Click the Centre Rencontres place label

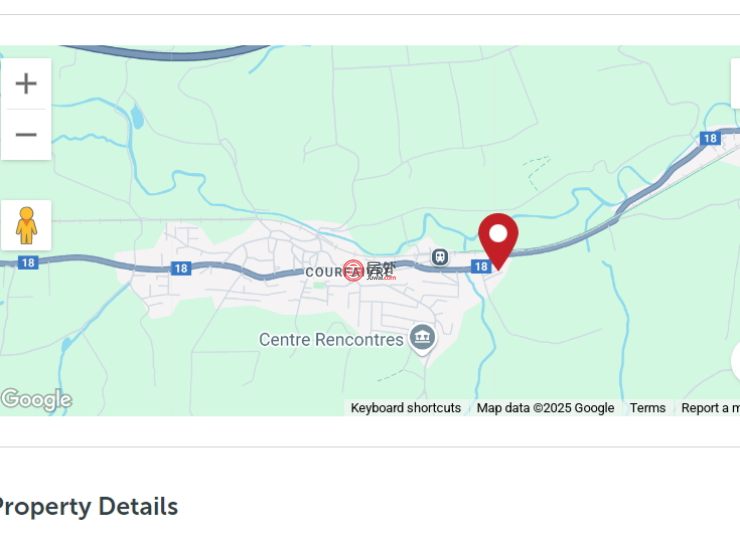point(331,339)
